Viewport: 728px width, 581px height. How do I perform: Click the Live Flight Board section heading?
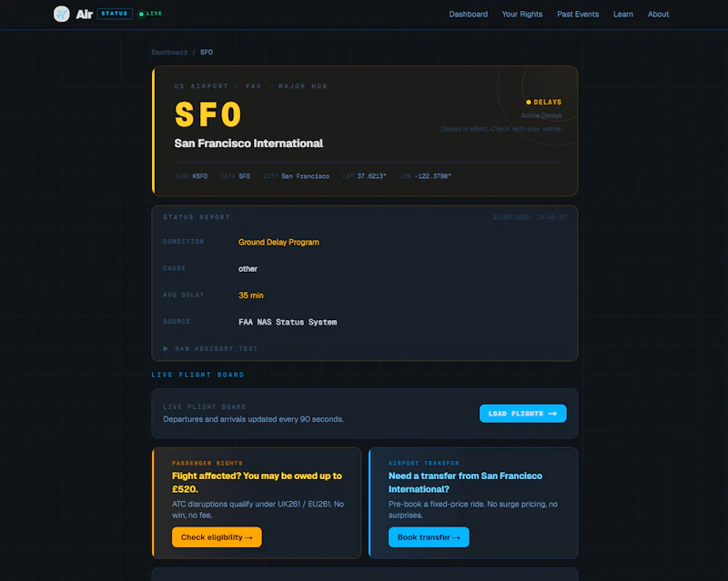pos(197,375)
